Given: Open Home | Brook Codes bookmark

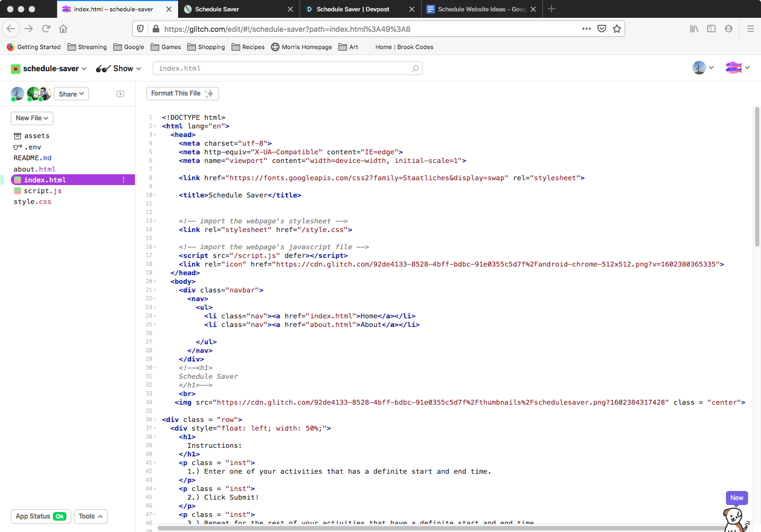Looking at the screenshot, I should pyautogui.click(x=404, y=47).
